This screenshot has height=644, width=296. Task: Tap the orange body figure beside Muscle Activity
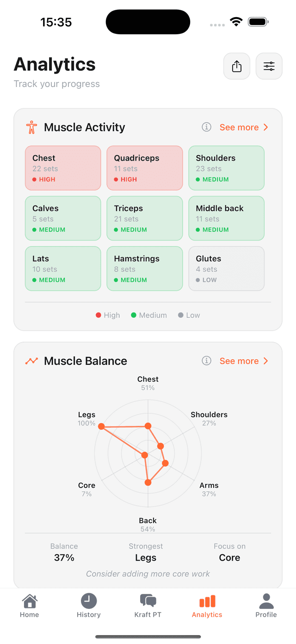pyautogui.click(x=31, y=127)
